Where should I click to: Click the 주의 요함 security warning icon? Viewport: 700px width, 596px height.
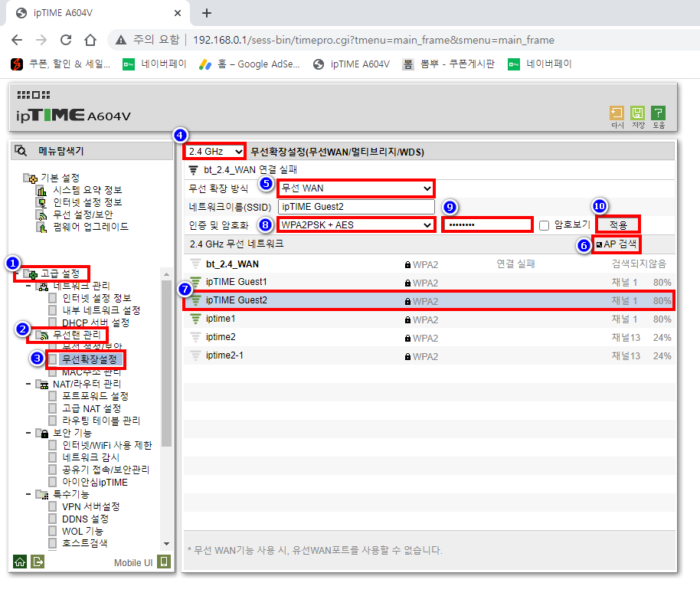point(121,40)
